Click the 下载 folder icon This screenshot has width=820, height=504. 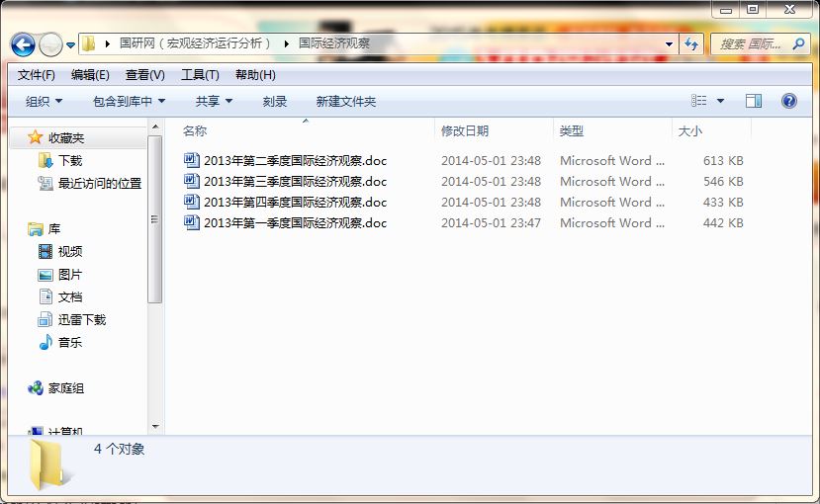[x=46, y=160]
